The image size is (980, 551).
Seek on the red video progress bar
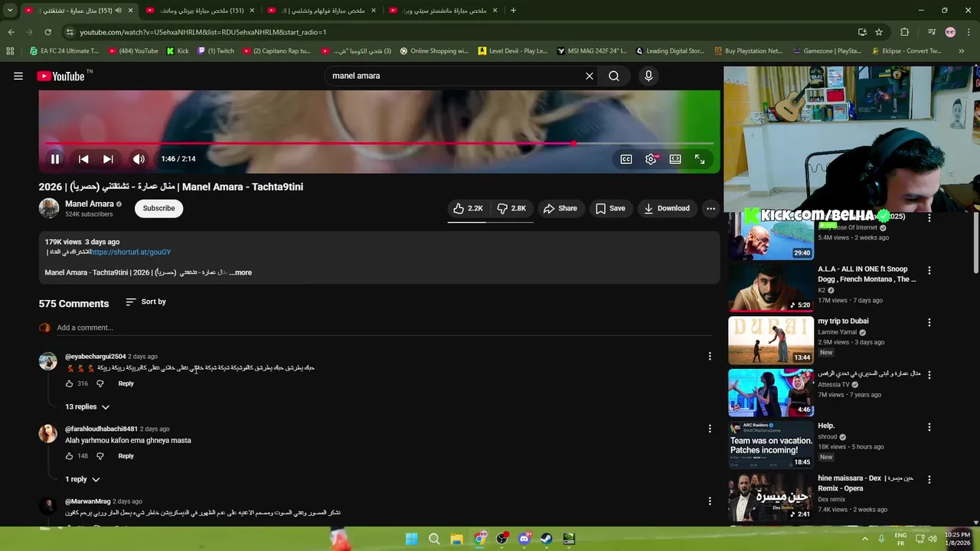379,143
